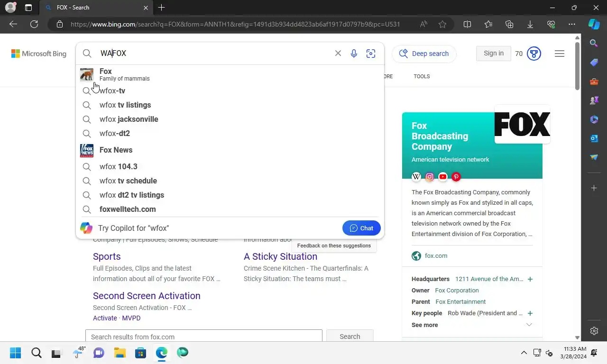The width and height of the screenshot is (607, 364).
Task: Click the search magnifier in Bing box
Action: (x=87, y=54)
